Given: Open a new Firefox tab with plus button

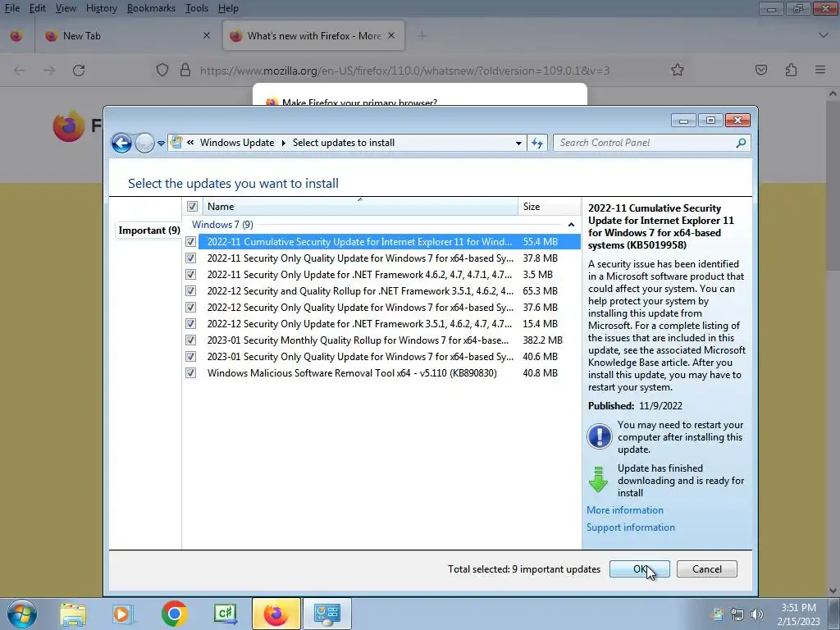Looking at the screenshot, I should [422, 36].
